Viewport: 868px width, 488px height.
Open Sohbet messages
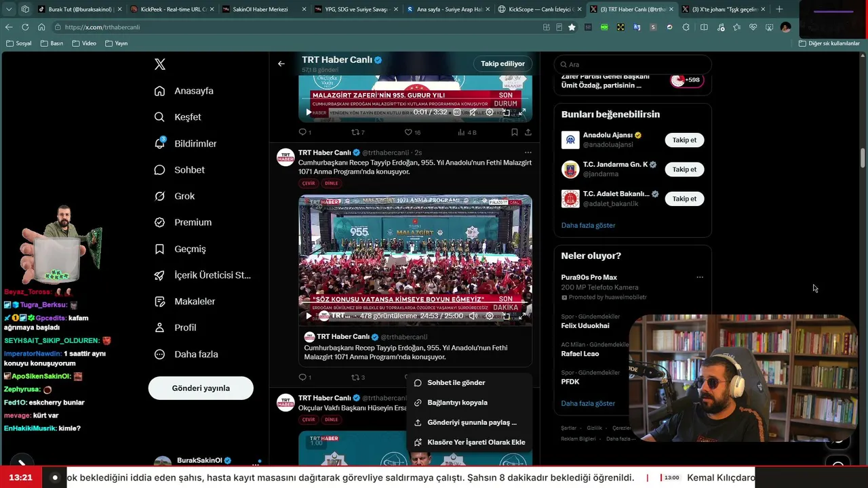click(179, 170)
